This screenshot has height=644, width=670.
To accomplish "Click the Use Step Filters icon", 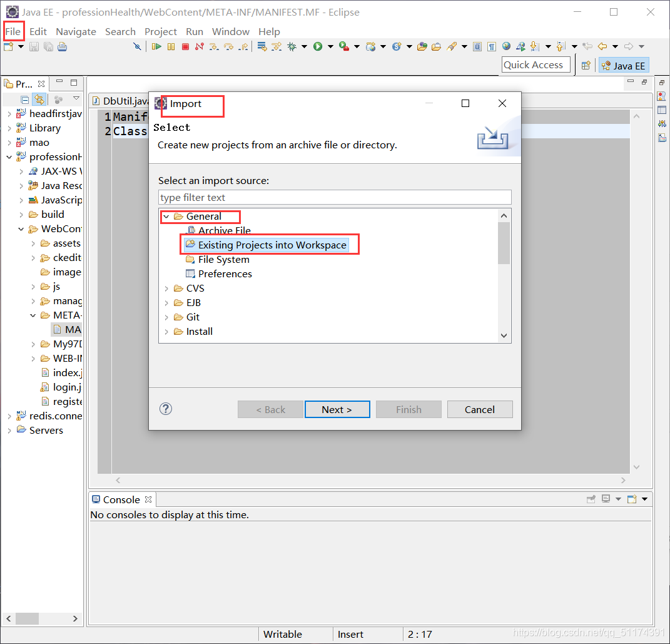I will 277,46.
